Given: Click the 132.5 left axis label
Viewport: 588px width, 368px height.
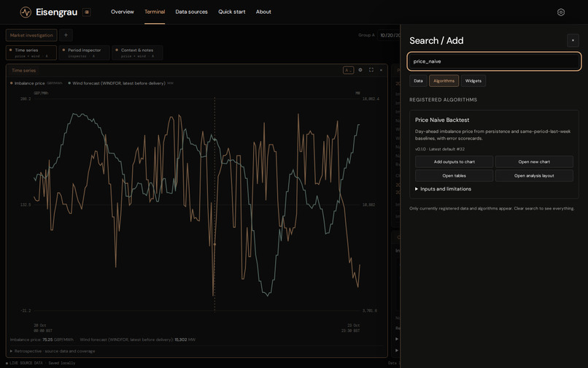Looking at the screenshot, I should pyautogui.click(x=26, y=204).
